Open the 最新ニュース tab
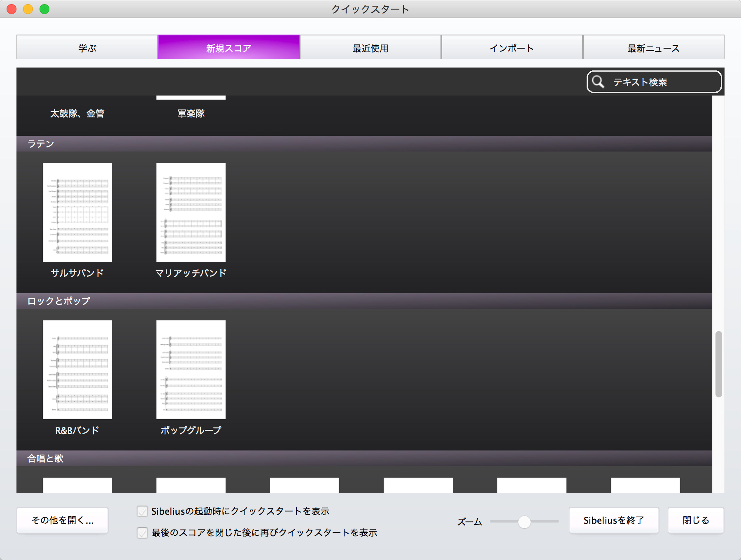 [x=654, y=47]
